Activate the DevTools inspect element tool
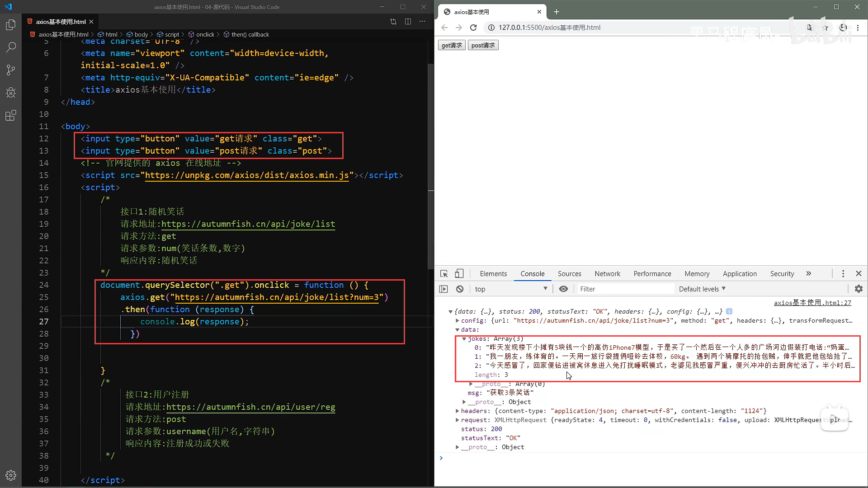Screen dimensions: 868x488 tap(444, 274)
